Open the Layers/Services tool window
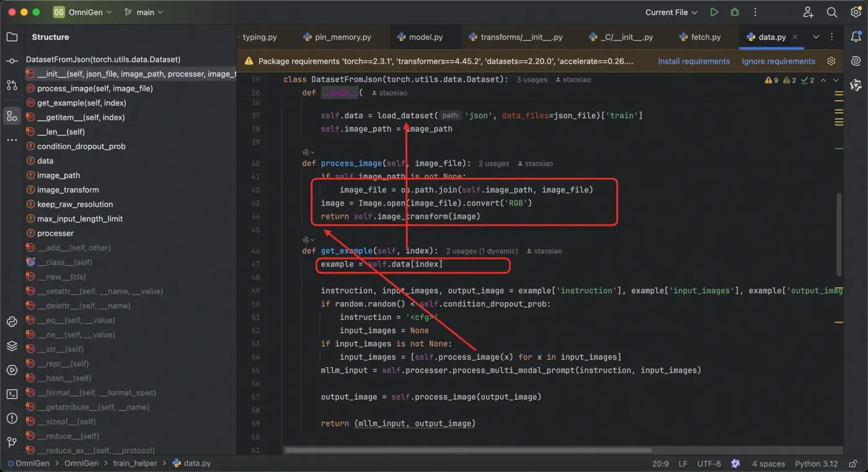This screenshot has width=868, height=472. point(12,345)
